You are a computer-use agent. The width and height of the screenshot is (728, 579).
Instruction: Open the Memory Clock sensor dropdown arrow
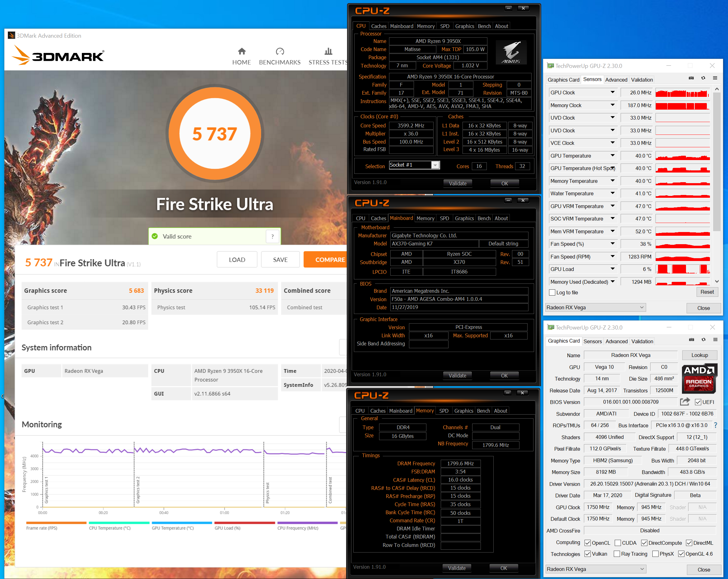[x=613, y=105]
